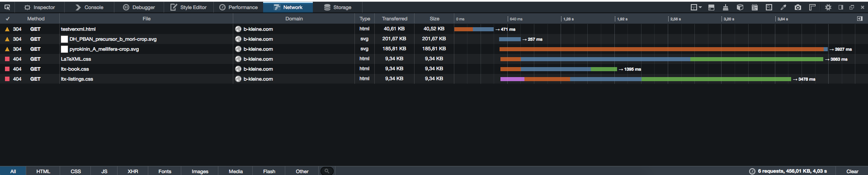Sort by the Method column header
868x175 pixels.
point(36,19)
